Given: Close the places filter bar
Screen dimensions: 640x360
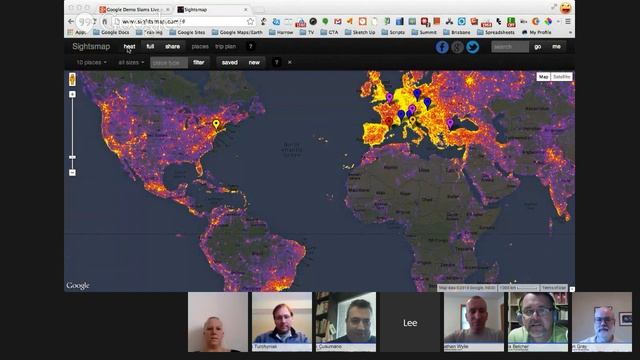Looking at the screenshot, I should click(290, 62).
